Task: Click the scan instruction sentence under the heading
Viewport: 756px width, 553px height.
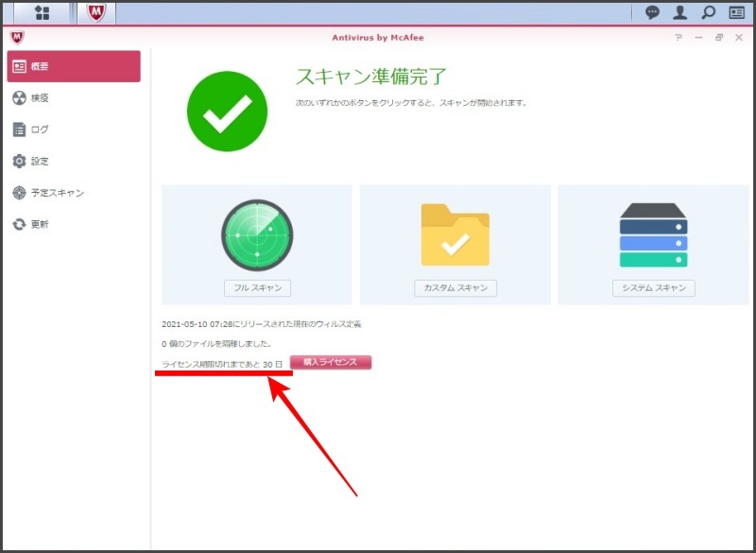Action: (411, 103)
